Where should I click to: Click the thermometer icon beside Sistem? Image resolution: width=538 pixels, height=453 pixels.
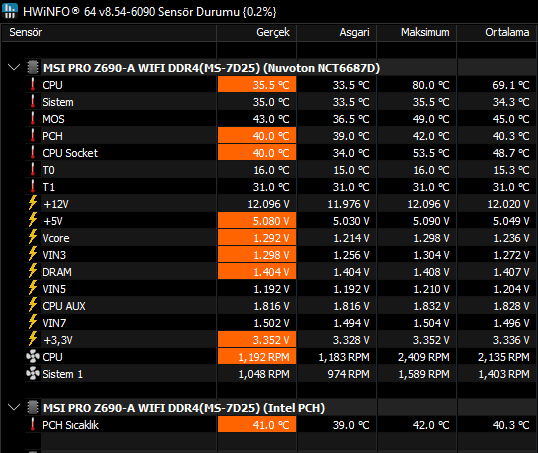coord(33,102)
